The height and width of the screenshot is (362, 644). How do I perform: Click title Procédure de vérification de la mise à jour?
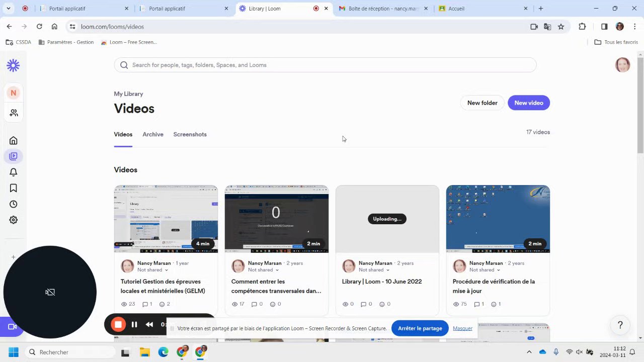click(494, 286)
